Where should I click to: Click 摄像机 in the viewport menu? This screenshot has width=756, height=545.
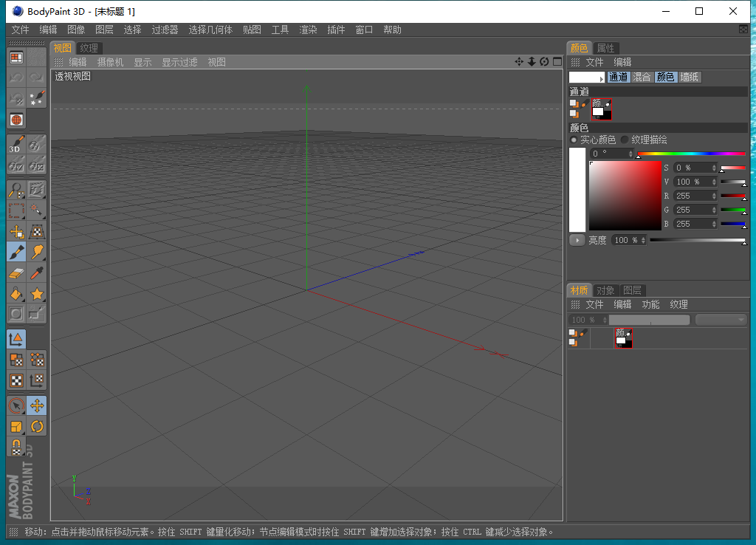pyautogui.click(x=110, y=62)
